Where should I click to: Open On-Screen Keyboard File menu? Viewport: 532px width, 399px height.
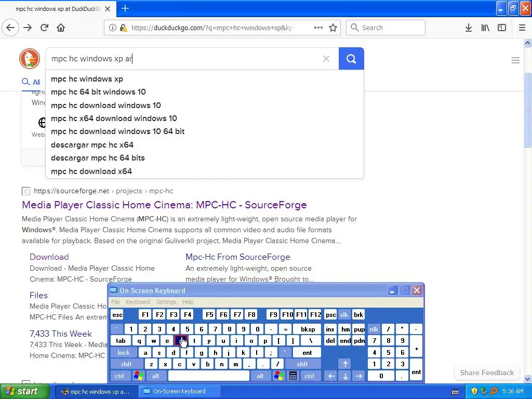pyautogui.click(x=115, y=302)
